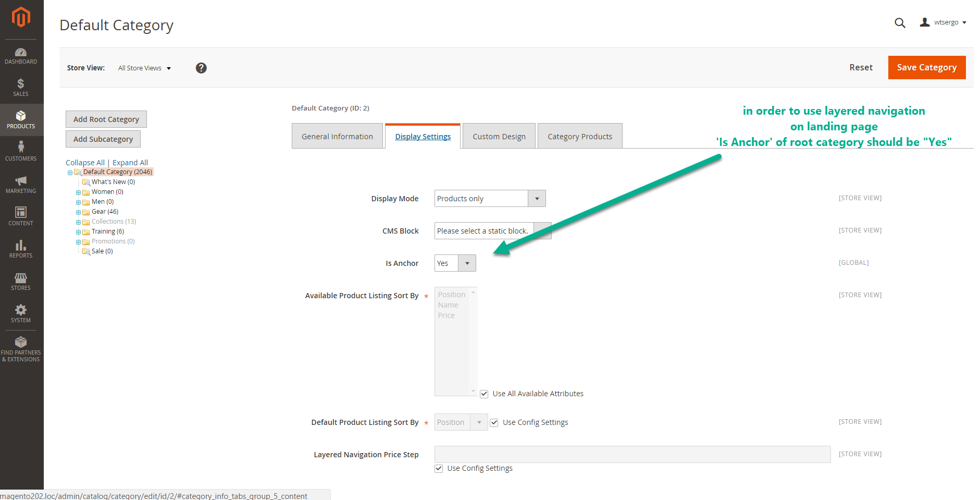Select Default Category (2046) tree item

click(118, 172)
